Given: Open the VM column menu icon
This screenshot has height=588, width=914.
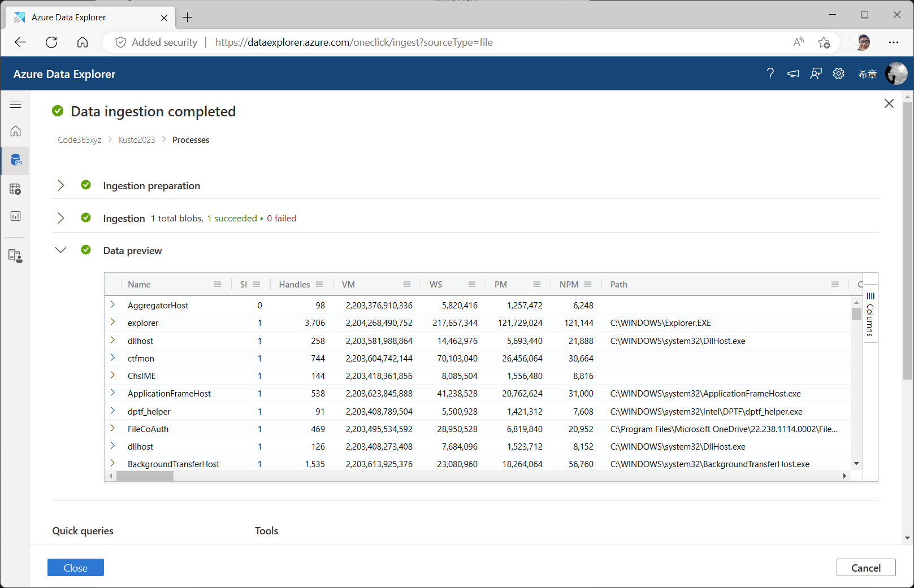Looking at the screenshot, I should (x=407, y=284).
